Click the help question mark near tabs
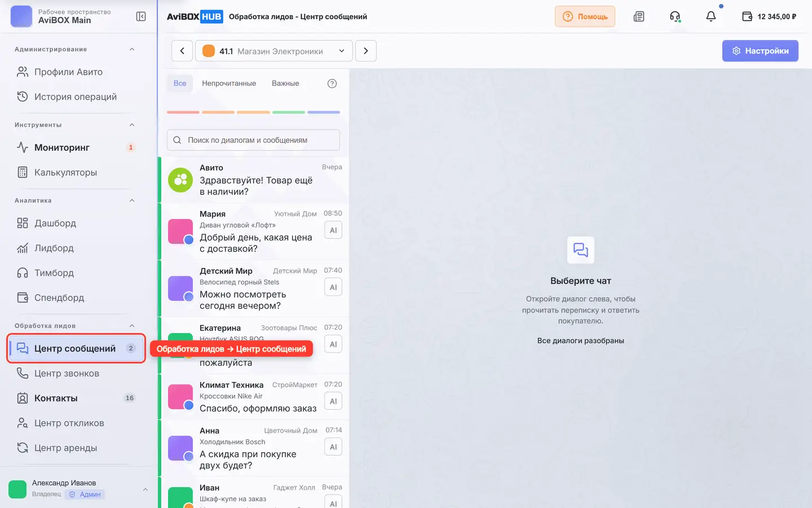The image size is (812, 508). click(332, 84)
